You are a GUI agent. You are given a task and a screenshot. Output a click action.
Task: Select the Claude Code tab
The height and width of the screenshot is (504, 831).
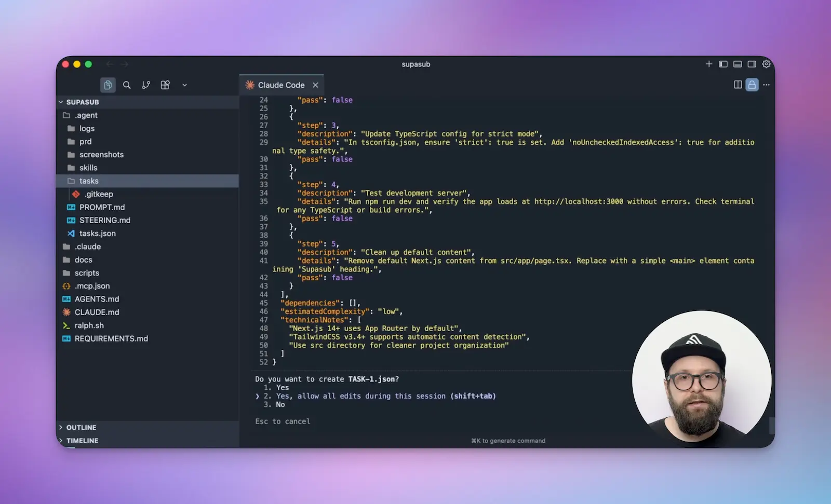point(280,85)
